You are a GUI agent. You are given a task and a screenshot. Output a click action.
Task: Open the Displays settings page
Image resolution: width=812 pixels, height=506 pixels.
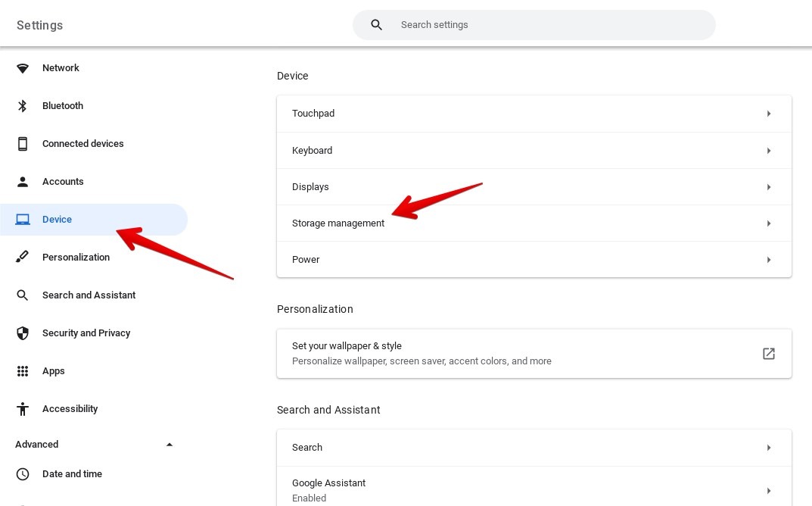coord(534,186)
